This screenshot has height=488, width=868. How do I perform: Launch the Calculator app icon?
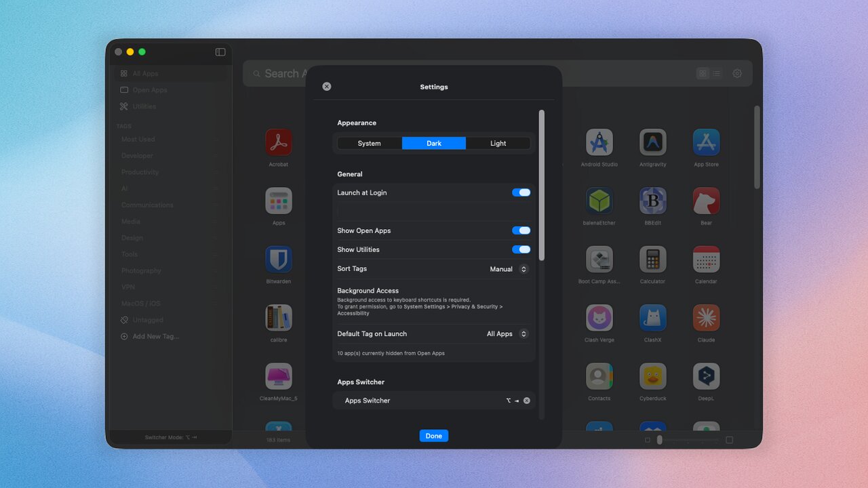tap(653, 260)
